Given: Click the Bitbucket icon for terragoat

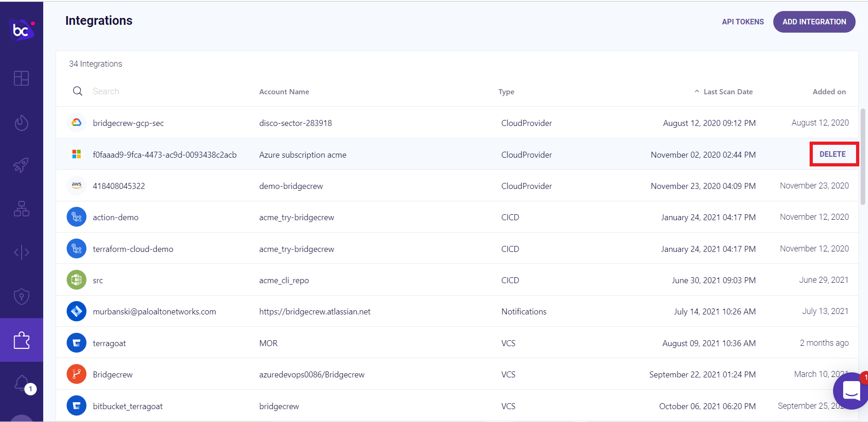Looking at the screenshot, I should (76, 343).
